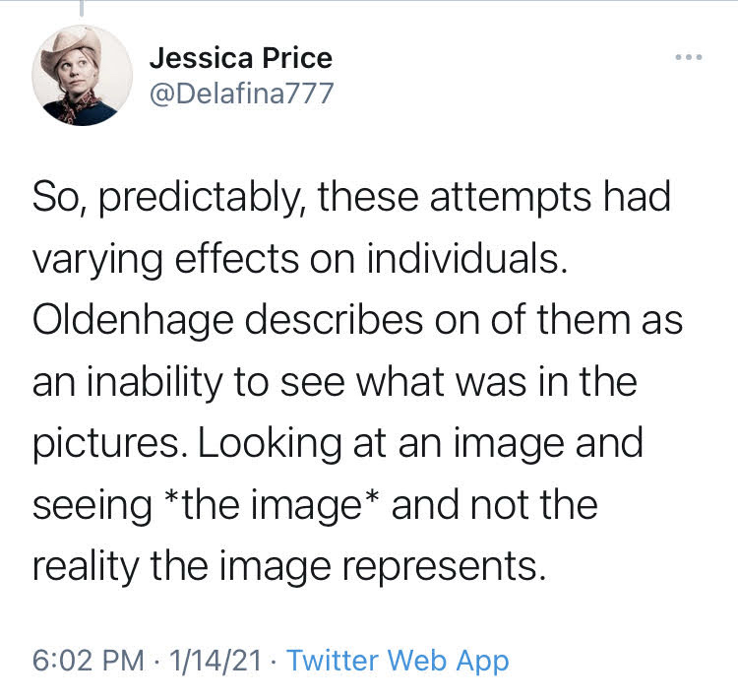Click the profile avatar photo
Image resolution: width=738 pixels, height=700 pixels.
[82, 77]
